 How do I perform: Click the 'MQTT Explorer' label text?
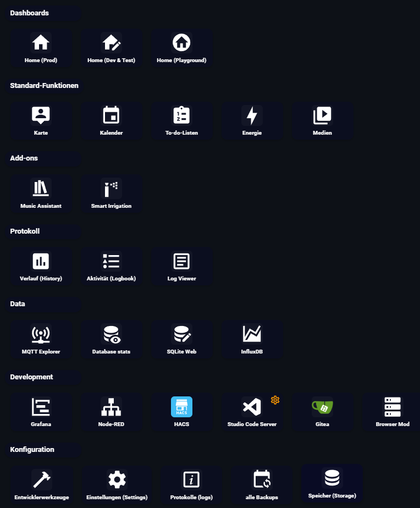pyautogui.click(x=41, y=351)
